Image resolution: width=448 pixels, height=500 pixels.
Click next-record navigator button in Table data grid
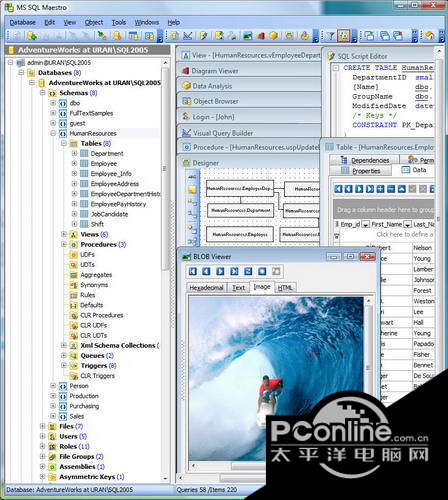pos(359,189)
